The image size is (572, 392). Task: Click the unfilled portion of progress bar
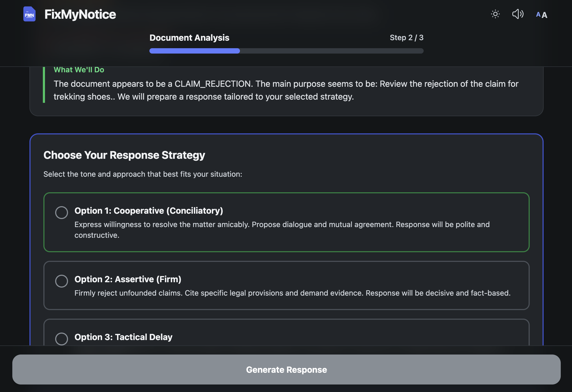(x=332, y=51)
